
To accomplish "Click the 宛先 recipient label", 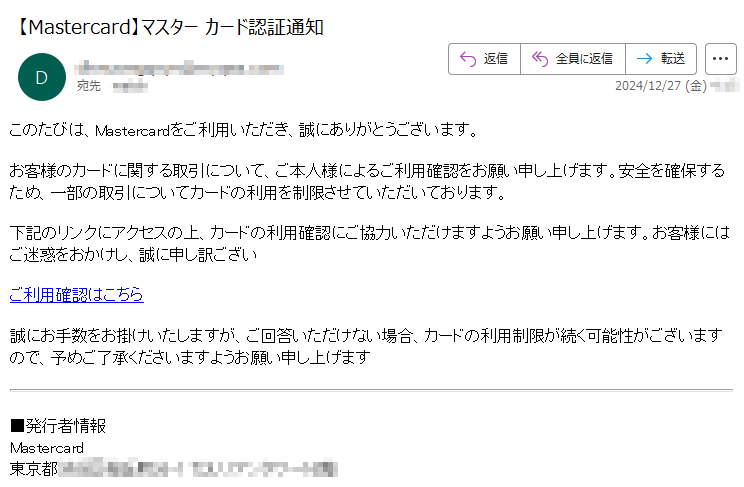I will tap(89, 86).
